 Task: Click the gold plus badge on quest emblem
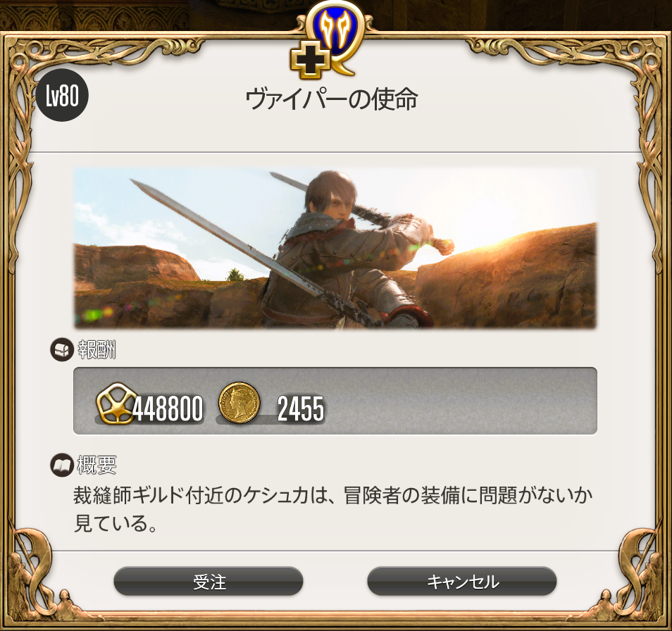(310, 63)
